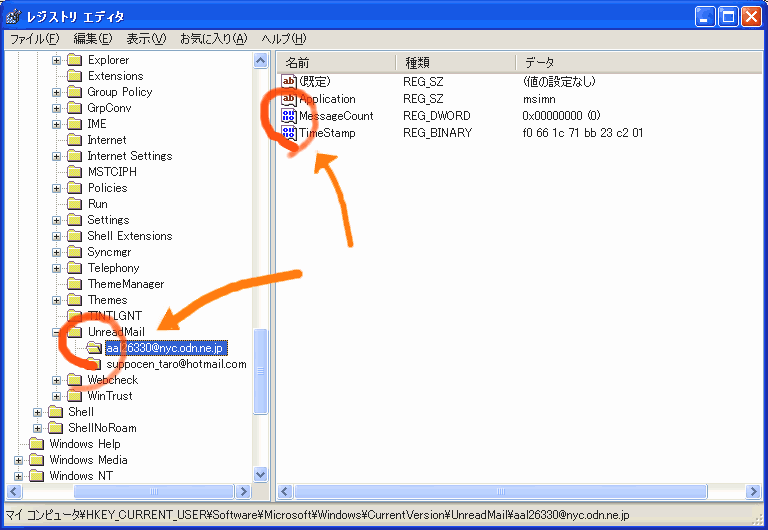This screenshot has width=768, height=530.
Task: Click the Application string value icon
Action: [x=288, y=99]
